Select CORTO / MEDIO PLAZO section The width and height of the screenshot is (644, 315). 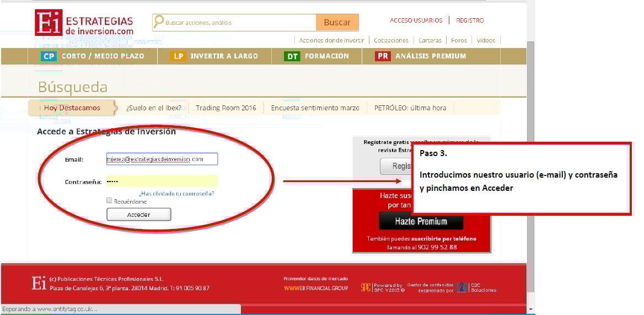point(103,56)
